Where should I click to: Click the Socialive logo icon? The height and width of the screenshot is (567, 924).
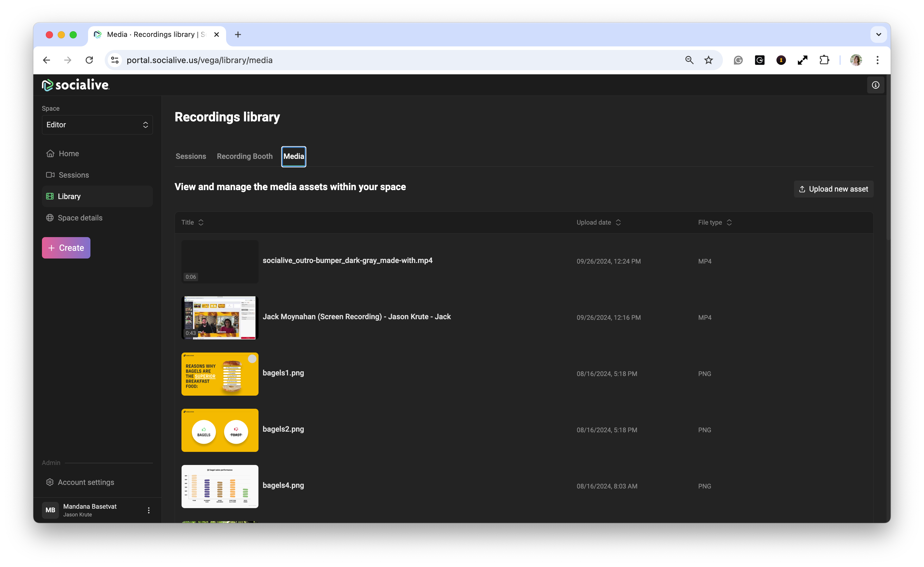(x=47, y=85)
